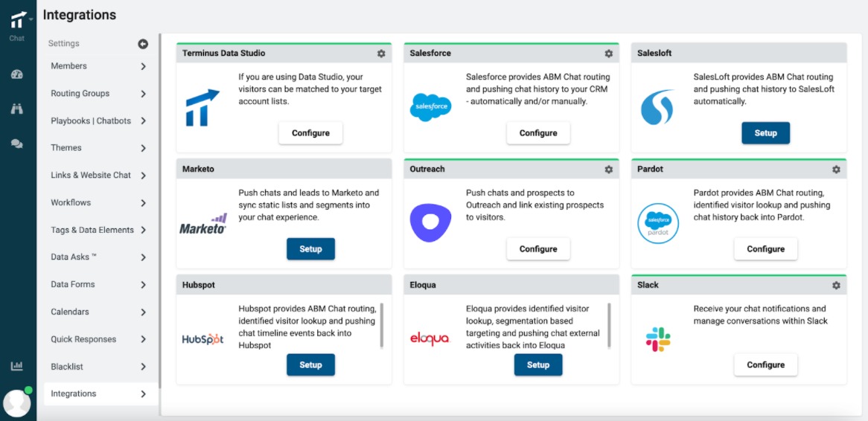The image size is (868, 421).
Task: Click the Hubspot description scrollbar
Action: point(382,324)
